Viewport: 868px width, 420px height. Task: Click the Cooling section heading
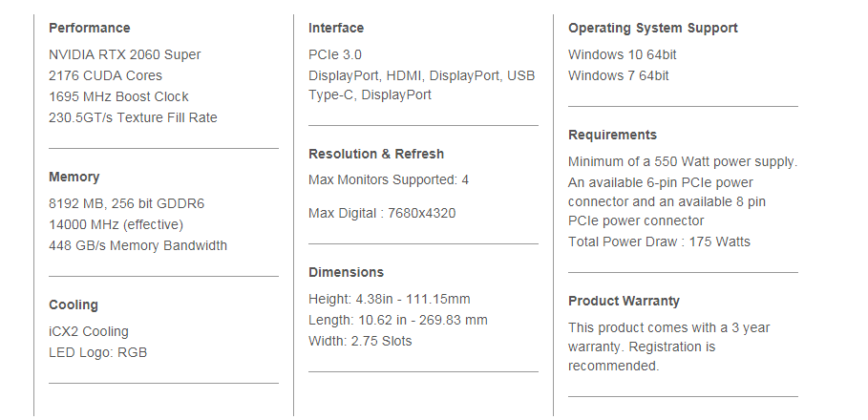[74, 304]
